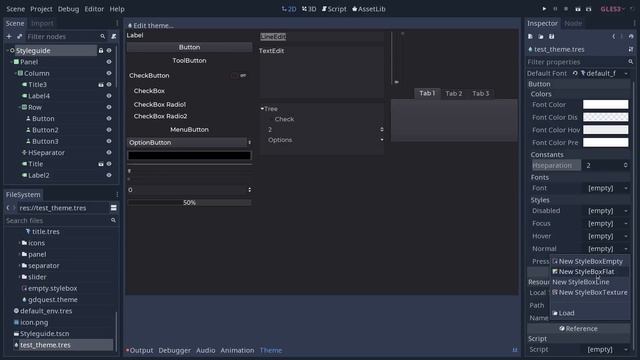640x360 pixels.
Task: Open the Debug menu
Action: point(68,9)
